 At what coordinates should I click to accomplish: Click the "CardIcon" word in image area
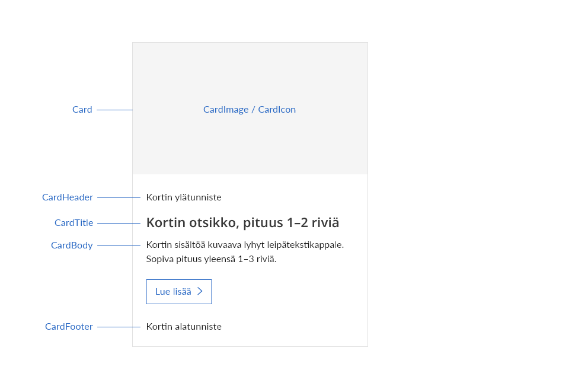coord(277,110)
